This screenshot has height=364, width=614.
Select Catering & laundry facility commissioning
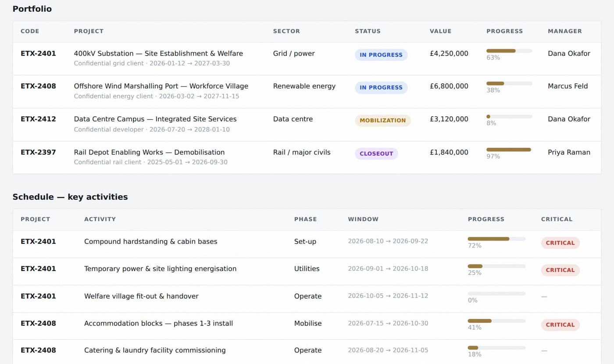pos(155,350)
